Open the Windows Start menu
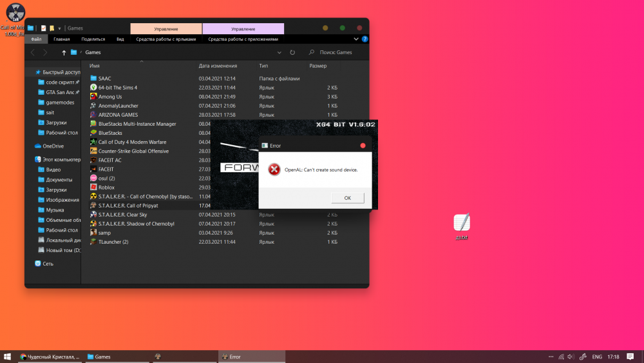Image resolution: width=644 pixels, height=363 pixels. (8, 357)
